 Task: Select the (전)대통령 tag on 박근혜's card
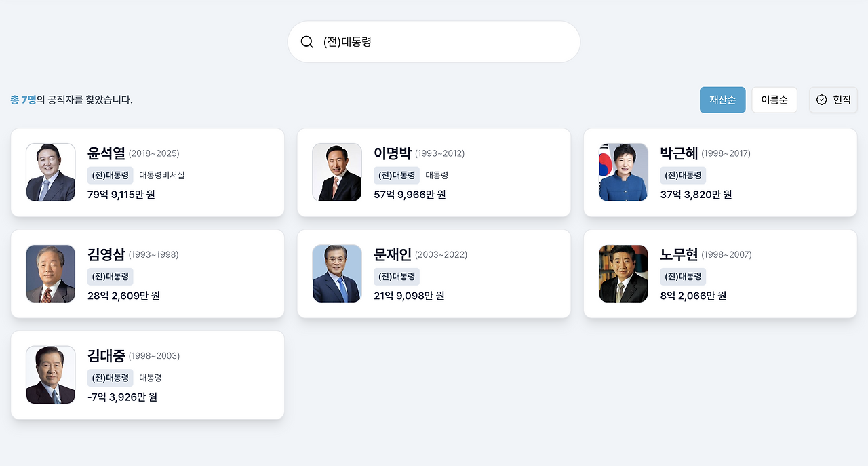[683, 175]
